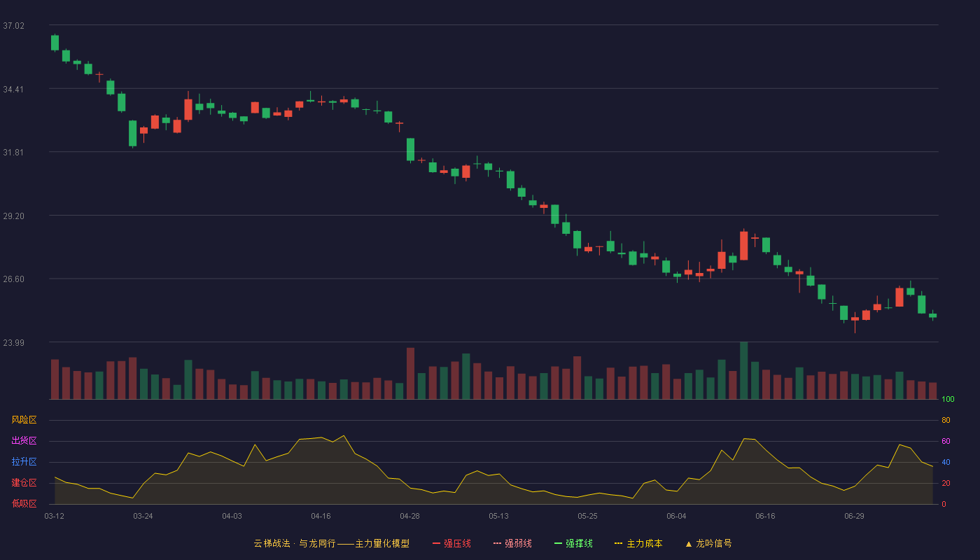Image resolution: width=980 pixels, height=560 pixels.
Task: Click the 03-24 date label
Action: (143, 516)
